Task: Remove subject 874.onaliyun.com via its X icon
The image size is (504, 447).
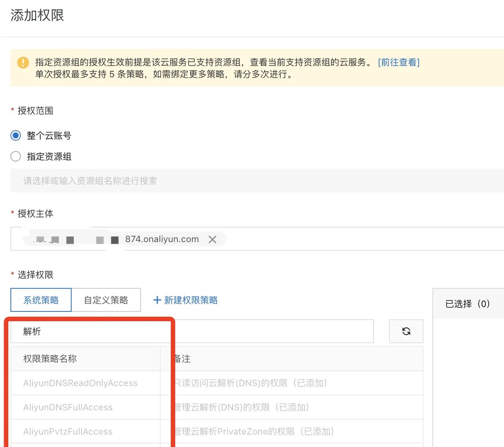Action: point(212,239)
